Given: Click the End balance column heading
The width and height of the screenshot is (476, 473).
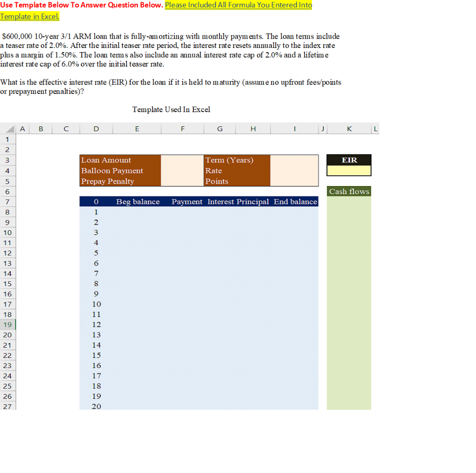Looking at the screenshot, I should click(295, 202).
